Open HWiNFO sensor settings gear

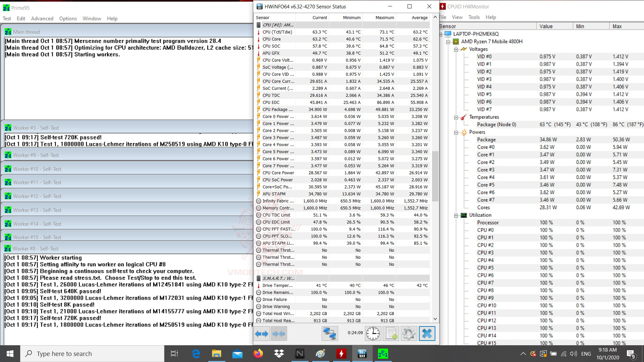409,334
